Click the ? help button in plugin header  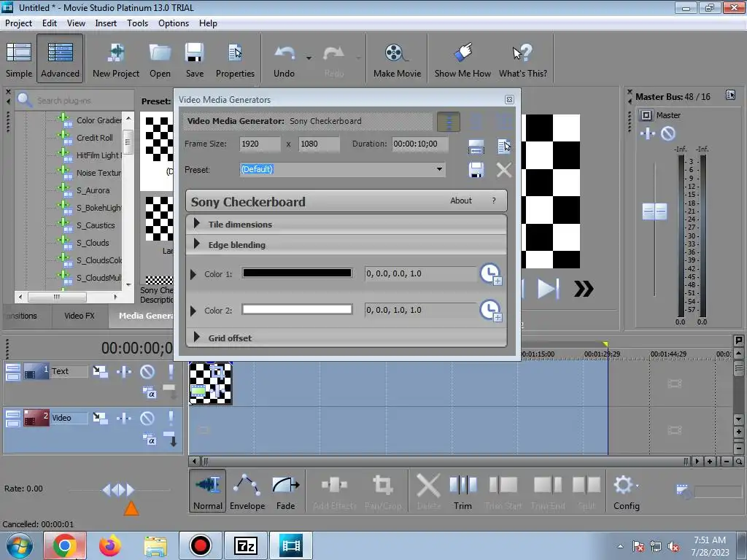(x=494, y=201)
